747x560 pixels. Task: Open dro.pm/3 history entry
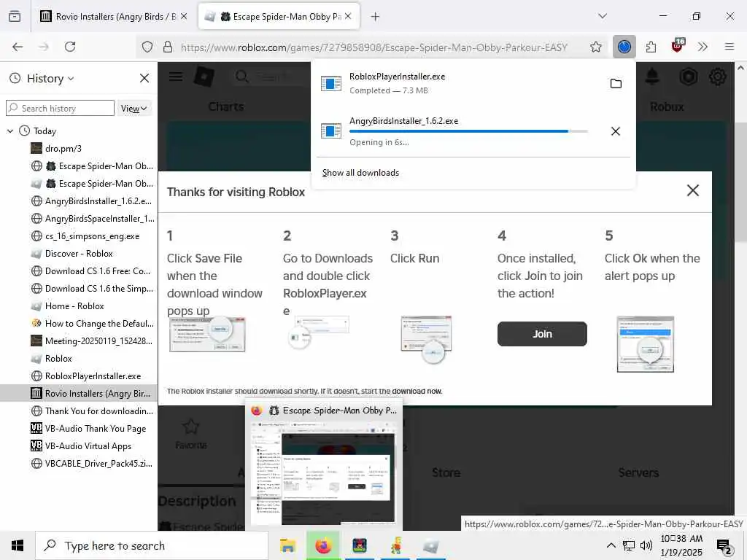pos(63,149)
